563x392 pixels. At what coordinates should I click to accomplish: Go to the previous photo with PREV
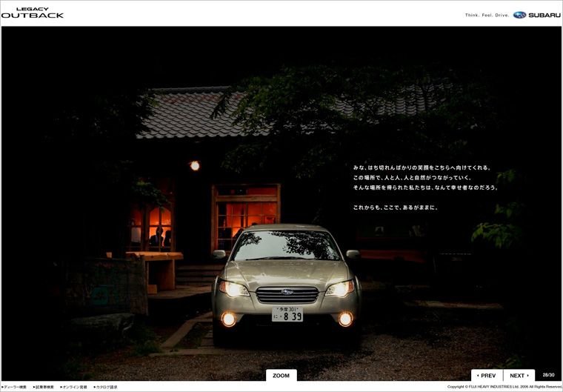(x=486, y=376)
